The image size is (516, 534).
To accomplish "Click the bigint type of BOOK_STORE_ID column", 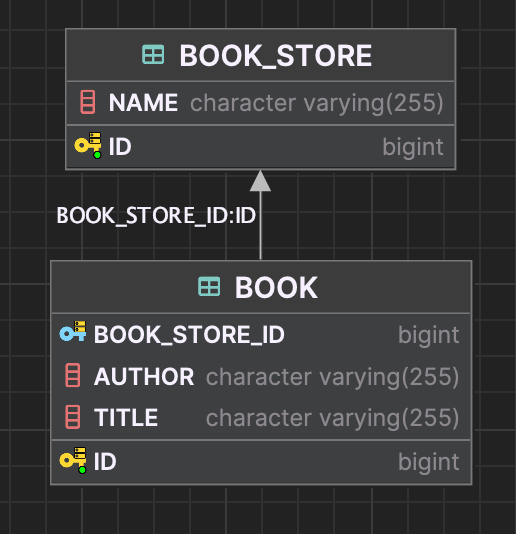I will 429,335.
